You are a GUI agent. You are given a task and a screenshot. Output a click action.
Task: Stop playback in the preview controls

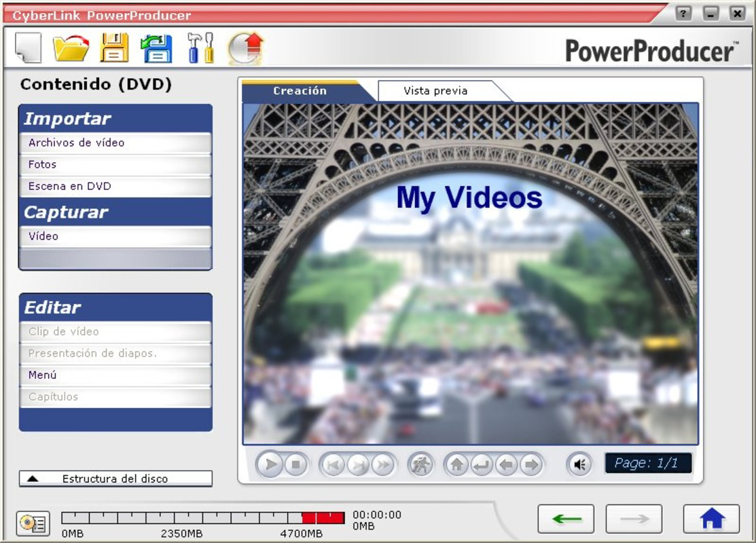pos(295,465)
